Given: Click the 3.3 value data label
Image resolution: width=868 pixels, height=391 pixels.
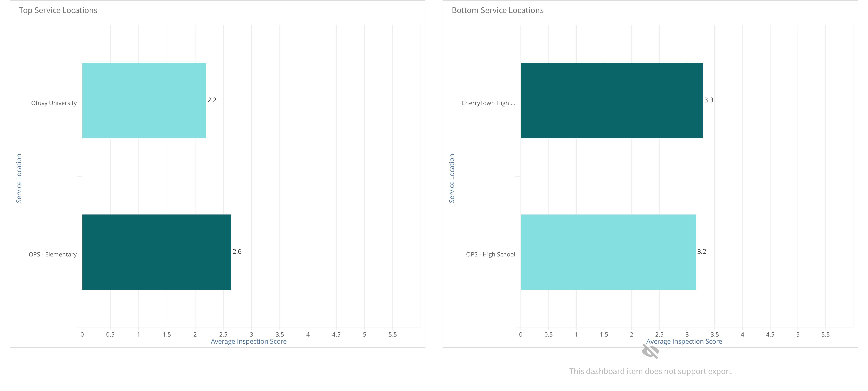Looking at the screenshot, I should coord(709,100).
